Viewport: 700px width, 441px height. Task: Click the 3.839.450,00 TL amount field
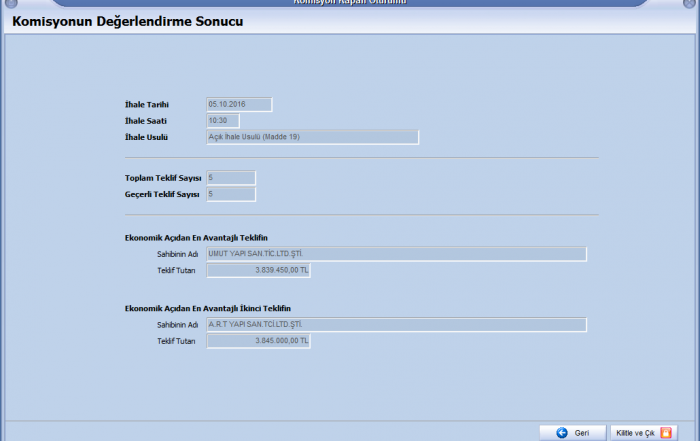[x=258, y=270]
